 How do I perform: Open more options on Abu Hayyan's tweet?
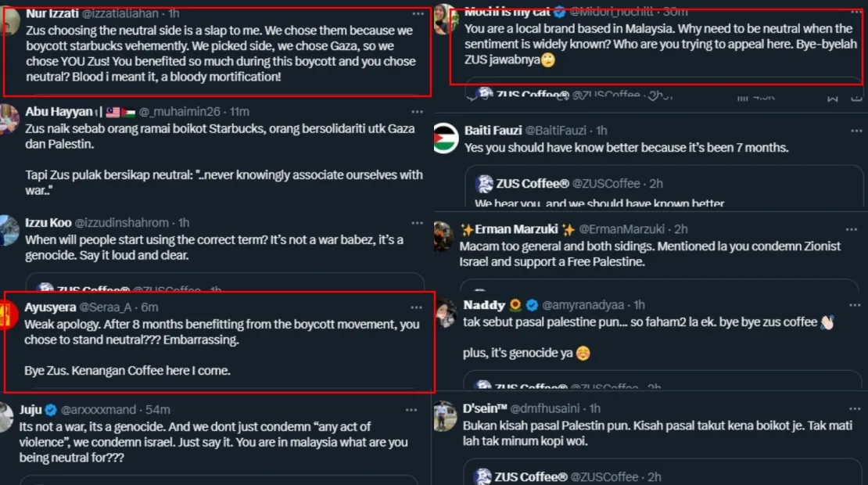click(419, 112)
